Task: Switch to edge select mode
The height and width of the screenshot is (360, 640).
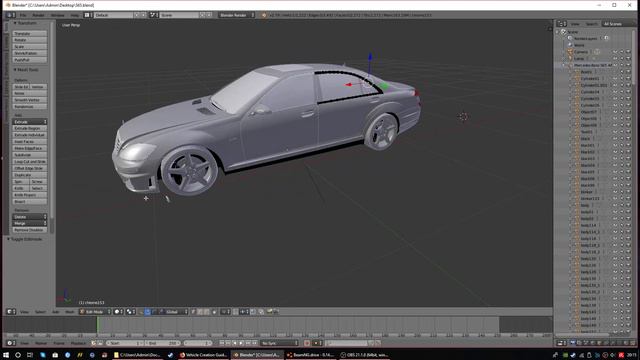Action: point(199,312)
